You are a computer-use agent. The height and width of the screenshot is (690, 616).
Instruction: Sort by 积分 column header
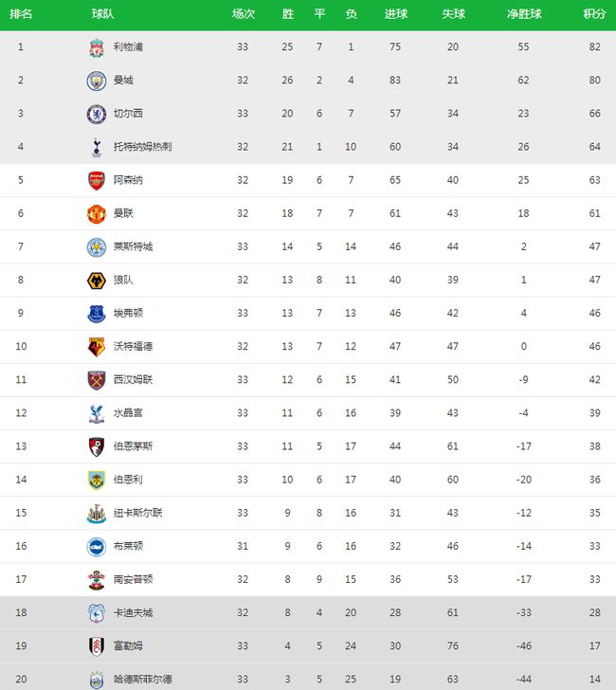(594, 14)
